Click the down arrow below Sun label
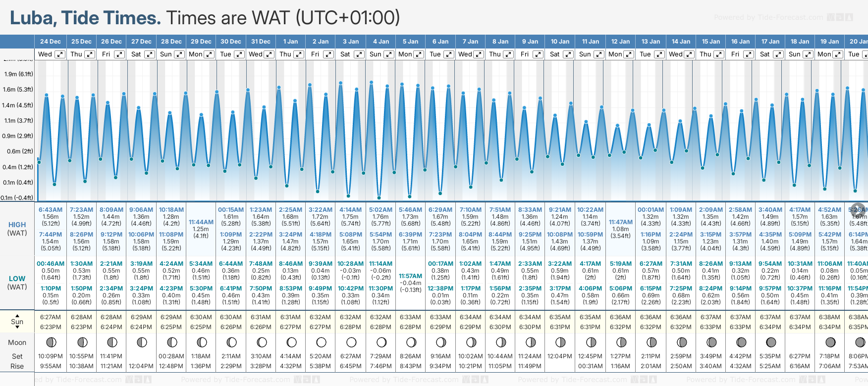This screenshot has width=868, height=386. [x=17, y=328]
